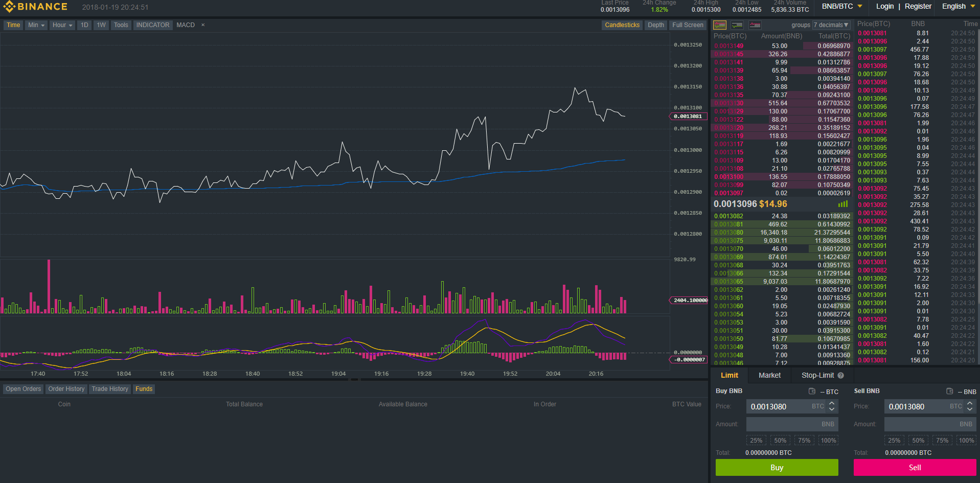980x483 pixels.
Task: Open the Trade History tab
Action: (109, 389)
